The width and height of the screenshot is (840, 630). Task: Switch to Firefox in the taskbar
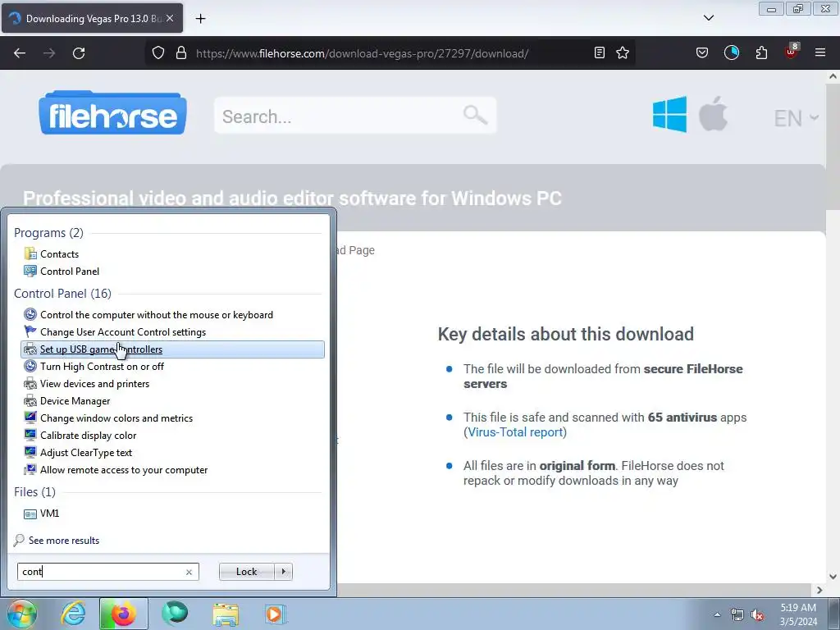123,614
